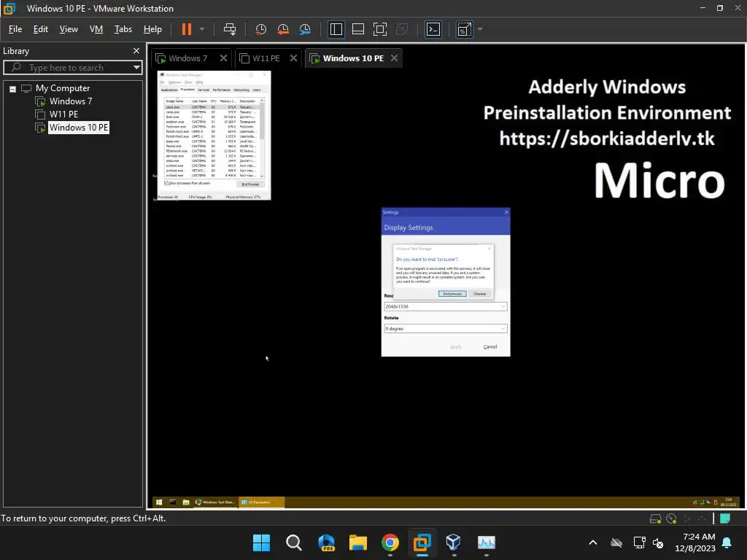Click Send Ctrl+Alt+Del toolbar icon
The image size is (747, 560).
pos(230,29)
